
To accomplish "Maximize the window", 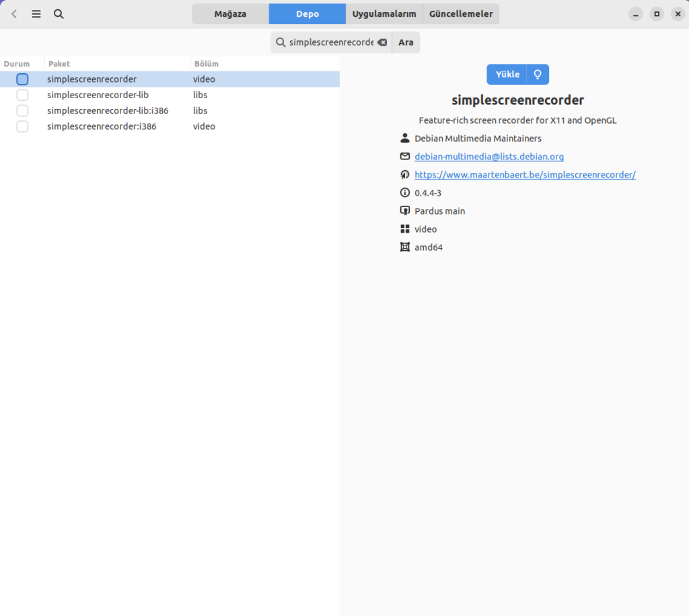I will point(657,14).
